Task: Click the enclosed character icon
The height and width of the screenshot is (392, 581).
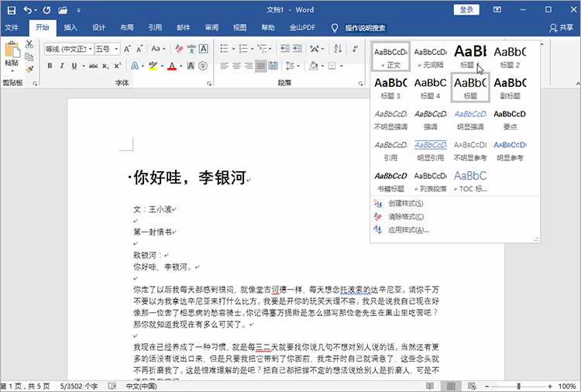Action: click(x=203, y=66)
